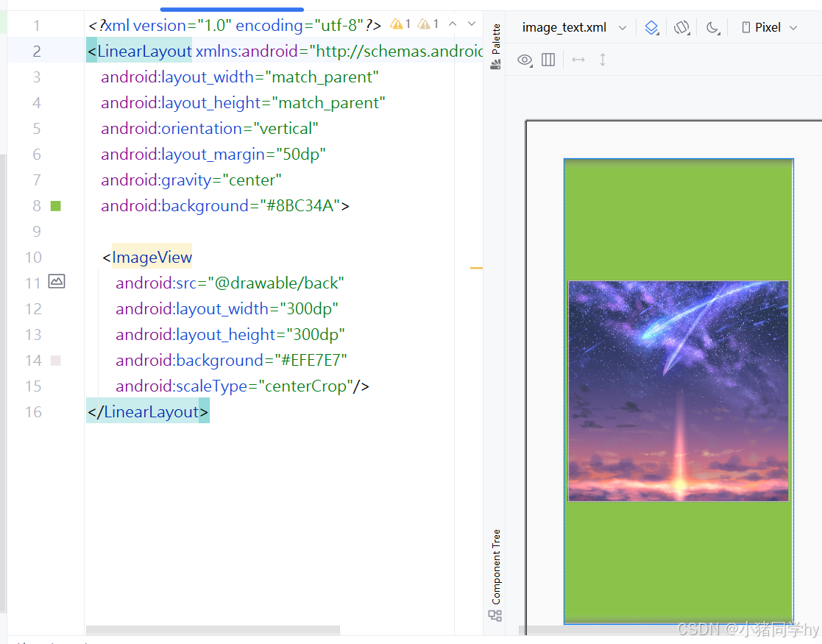Click the second weak warning icon
Screen dimensions: 822x644
tap(428, 24)
